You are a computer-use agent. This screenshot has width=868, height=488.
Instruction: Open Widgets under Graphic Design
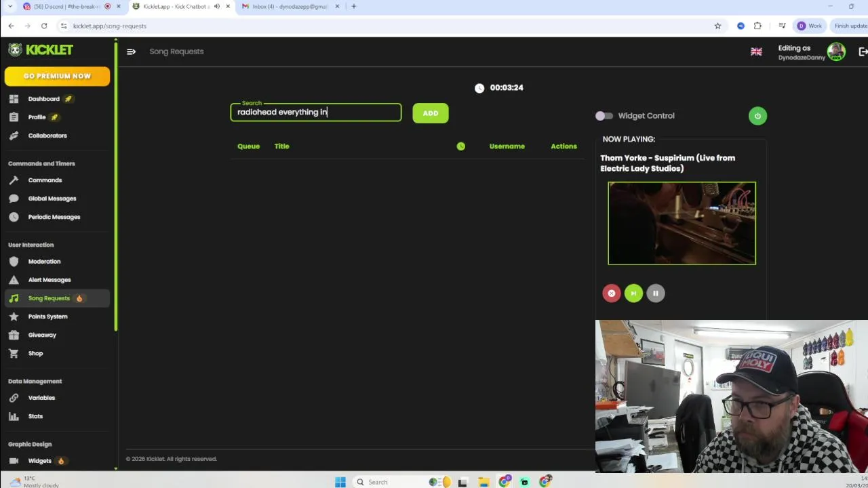click(39, 461)
